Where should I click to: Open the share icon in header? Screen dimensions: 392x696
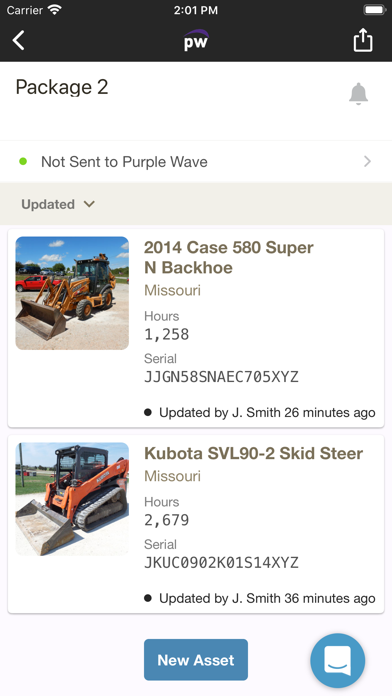363,40
